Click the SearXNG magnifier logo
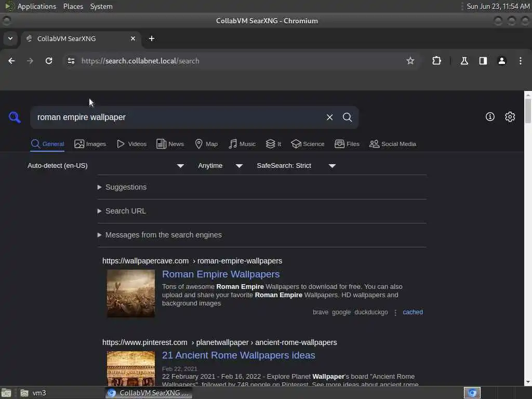The width and height of the screenshot is (532, 399). (15, 117)
